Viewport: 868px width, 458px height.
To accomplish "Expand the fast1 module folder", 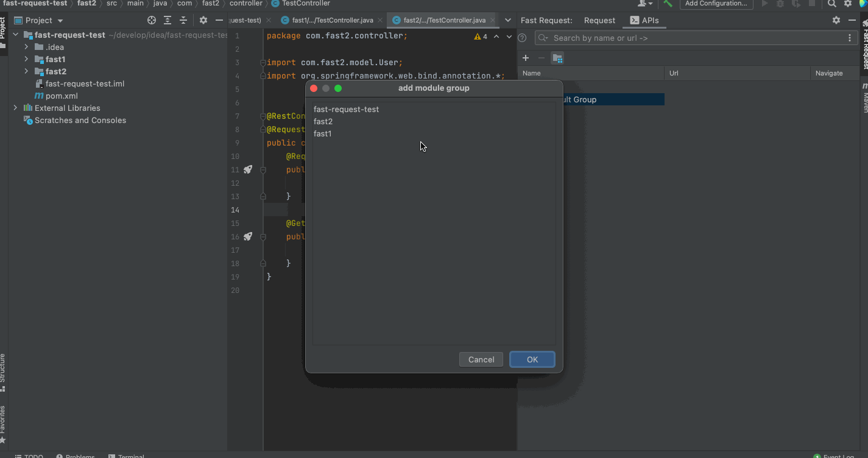I will pos(26,59).
